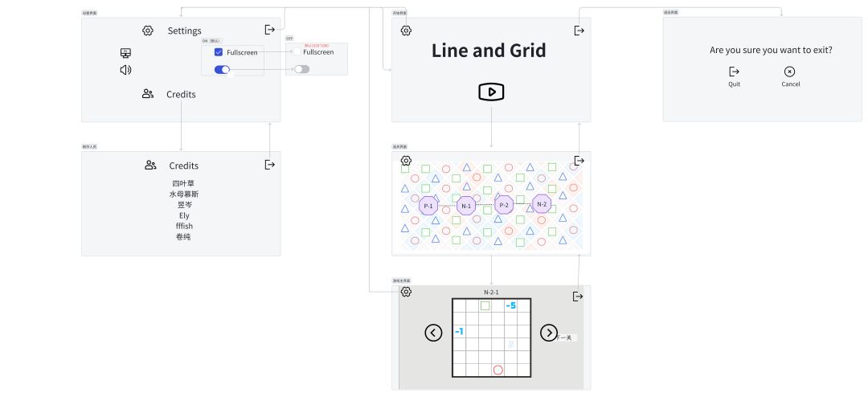Click the gear icon on the level-select map
Viewport: 868px width, 401px height.
click(406, 161)
